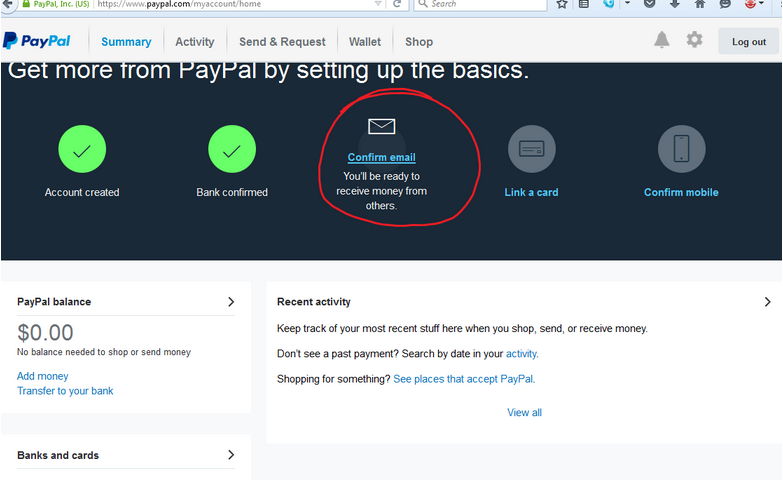The height and width of the screenshot is (480, 783).
Task: Click the Account created green checkmark
Action: coord(82,150)
